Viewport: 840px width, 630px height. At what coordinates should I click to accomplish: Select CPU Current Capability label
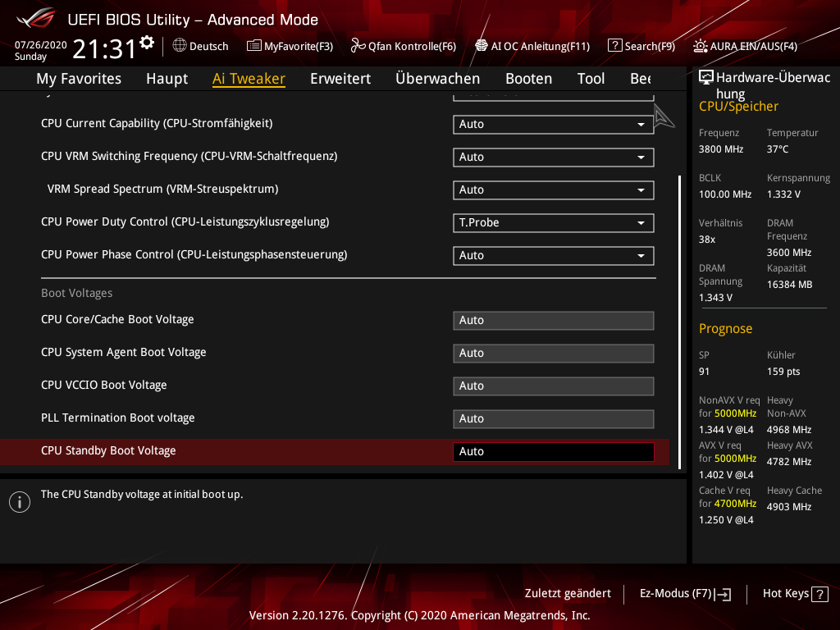157,123
